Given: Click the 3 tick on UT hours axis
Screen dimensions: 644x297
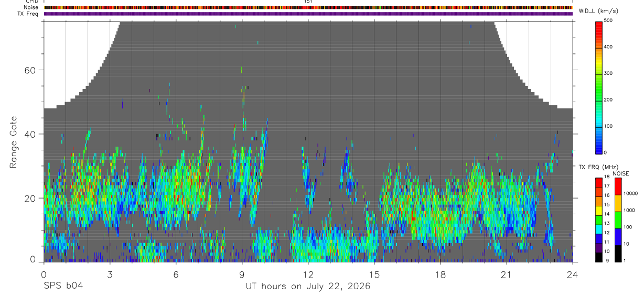Looking at the screenshot, I should (x=110, y=274).
